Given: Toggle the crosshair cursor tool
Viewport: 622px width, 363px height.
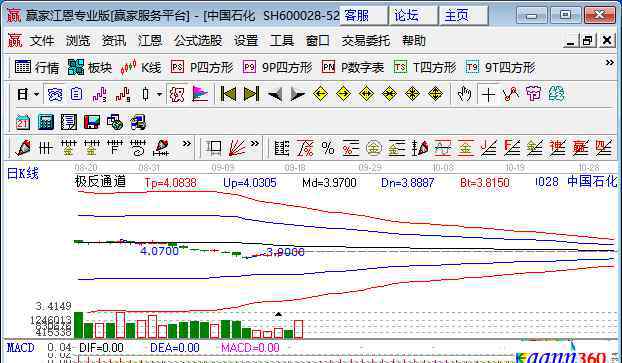Looking at the screenshot, I should click(x=488, y=94).
